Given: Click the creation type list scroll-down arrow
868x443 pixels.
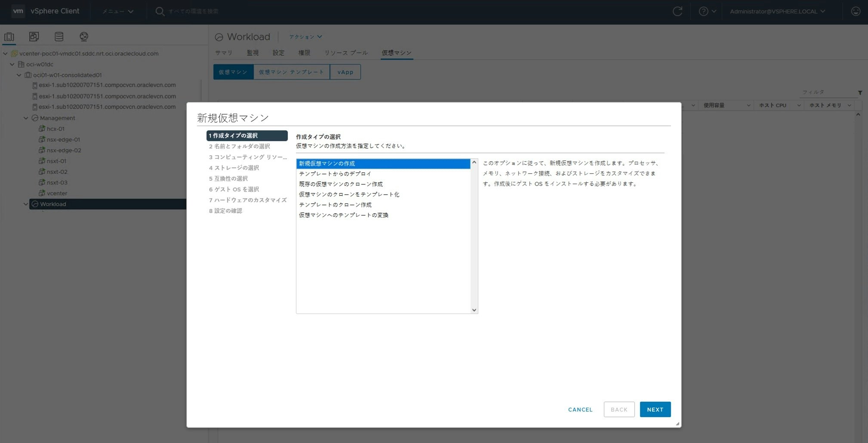Looking at the screenshot, I should 474,310.
